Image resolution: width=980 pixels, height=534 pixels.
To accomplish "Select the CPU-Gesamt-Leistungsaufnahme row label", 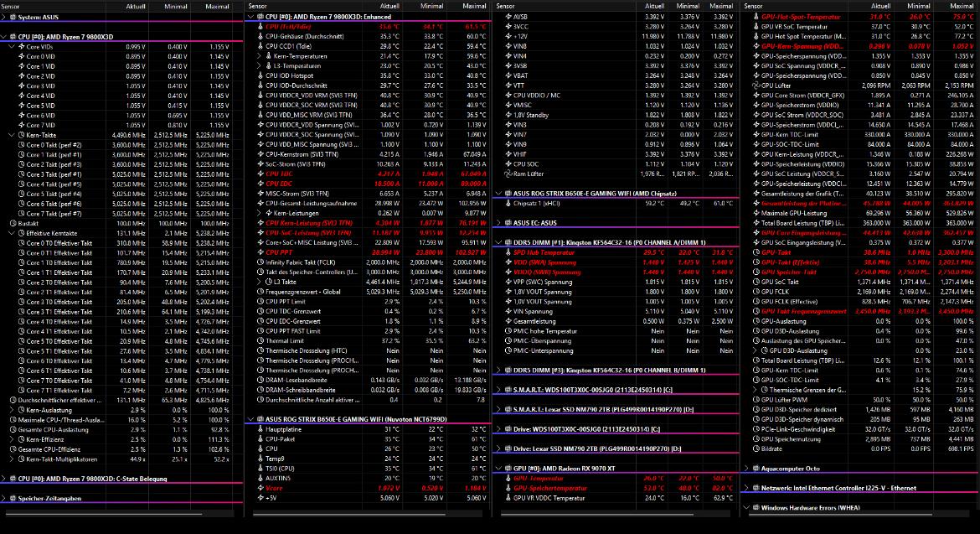I will click(312, 203).
